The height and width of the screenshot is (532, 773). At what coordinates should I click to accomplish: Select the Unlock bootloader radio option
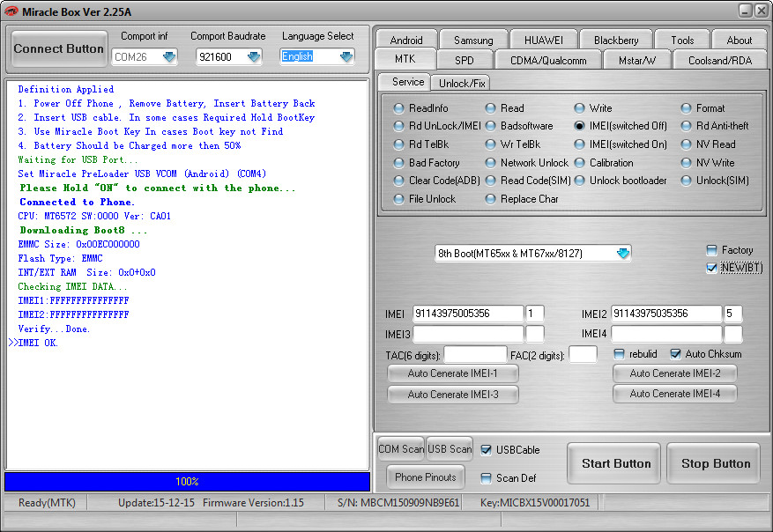[621, 181]
